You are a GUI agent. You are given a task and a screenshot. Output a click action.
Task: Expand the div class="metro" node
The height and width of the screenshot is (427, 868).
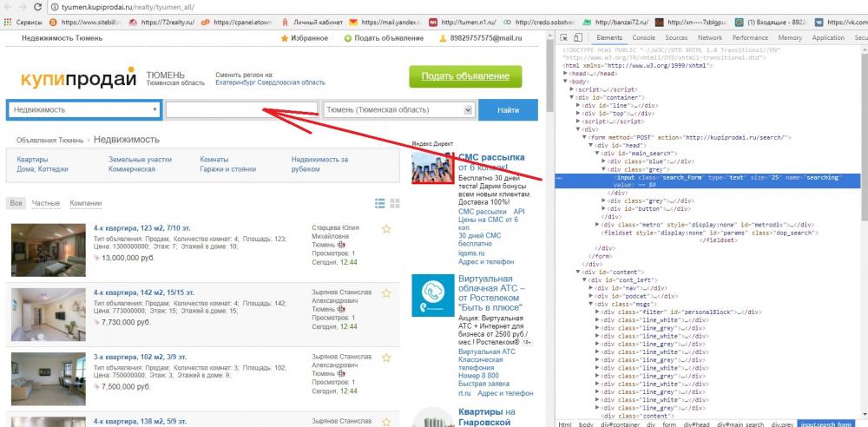pyautogui.click(x=597, y=225)
